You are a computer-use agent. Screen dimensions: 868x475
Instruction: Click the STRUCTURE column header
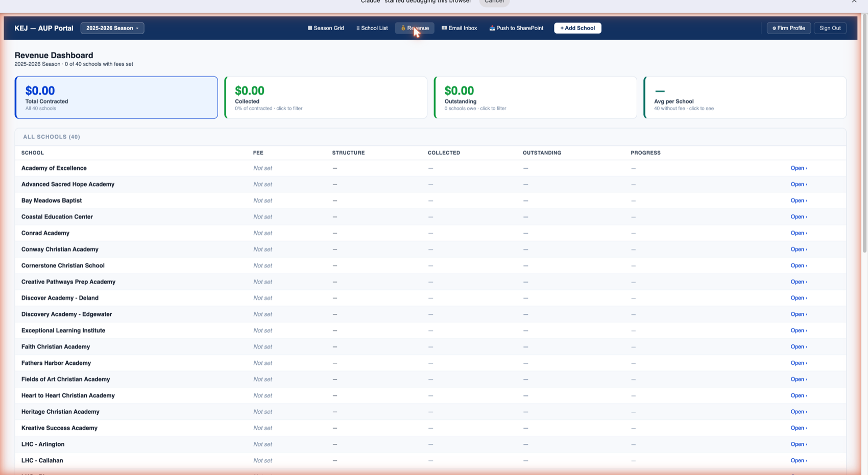tap(348, 153)
